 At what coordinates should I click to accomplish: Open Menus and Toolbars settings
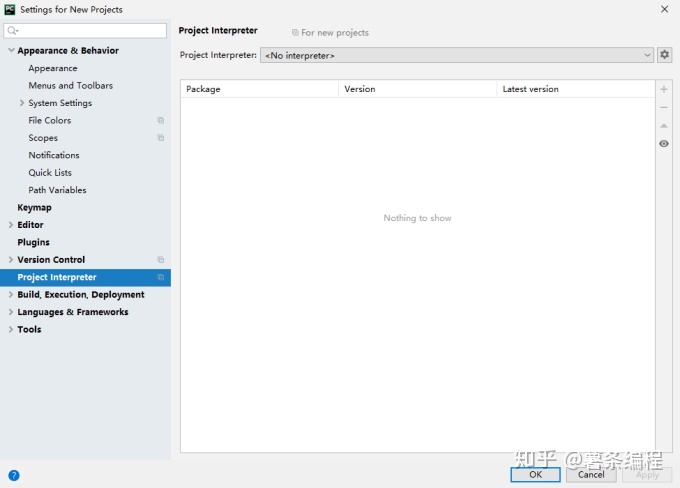coord(71,85)
